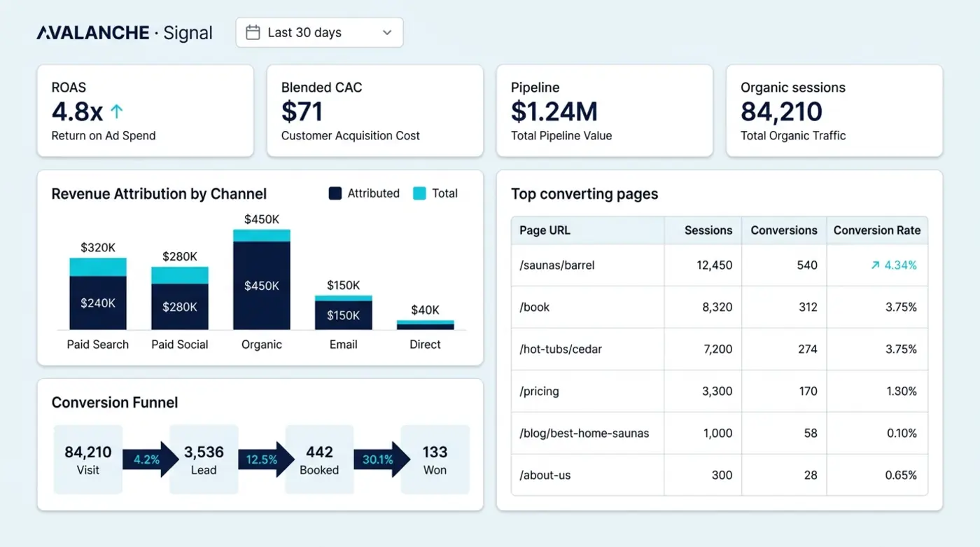Image resolution: width=980 pixels, height=547 pixels.
Task: Open the Blended CAC $71 card
Action: (374, 111)
